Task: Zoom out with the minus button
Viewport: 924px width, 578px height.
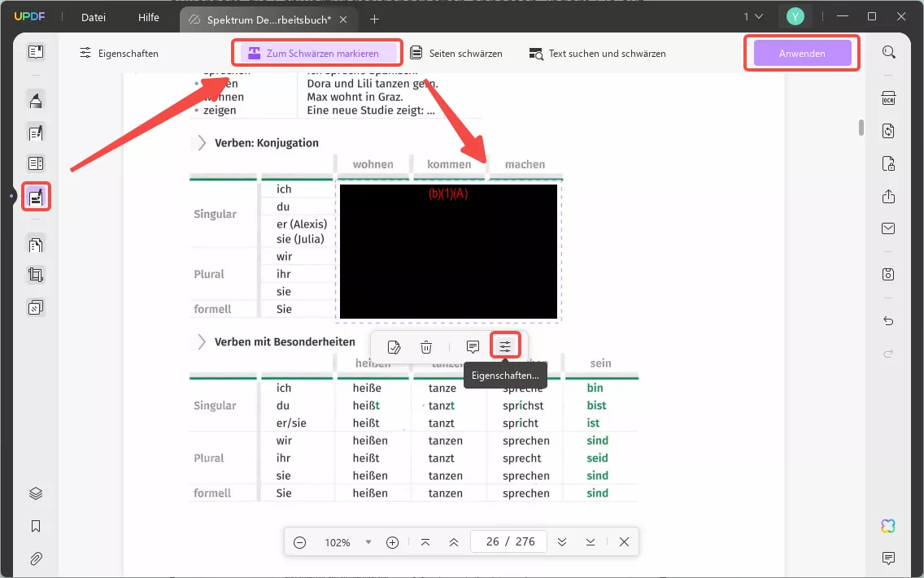Action: click(299, 542)
